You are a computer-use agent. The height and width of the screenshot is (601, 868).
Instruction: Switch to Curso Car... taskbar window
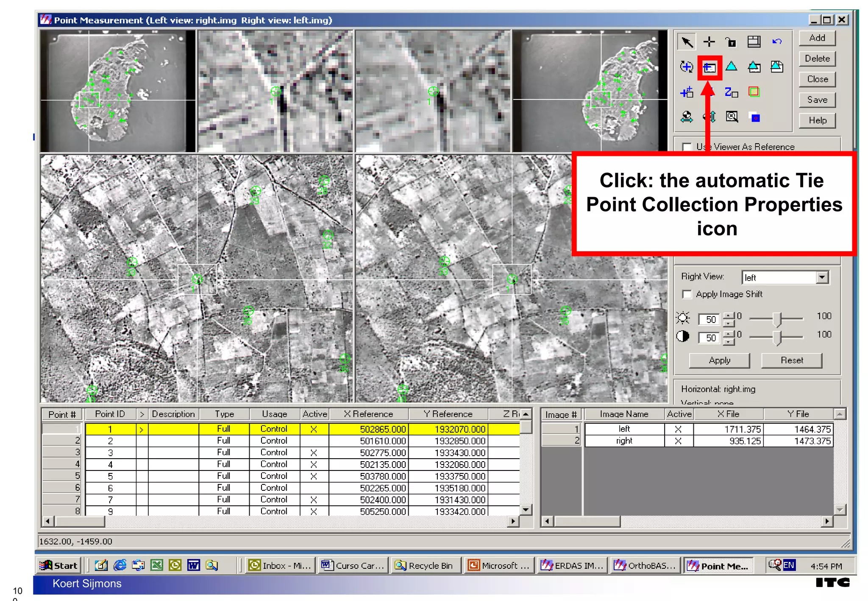353,565
